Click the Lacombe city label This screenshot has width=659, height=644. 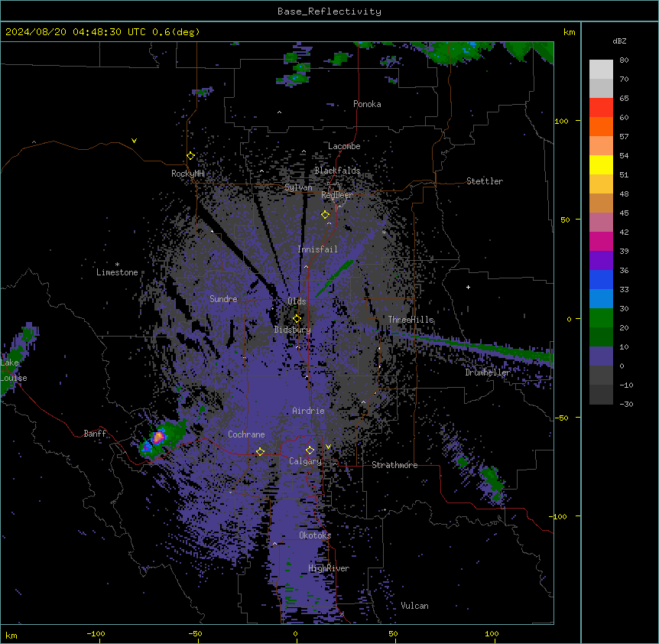344,146
